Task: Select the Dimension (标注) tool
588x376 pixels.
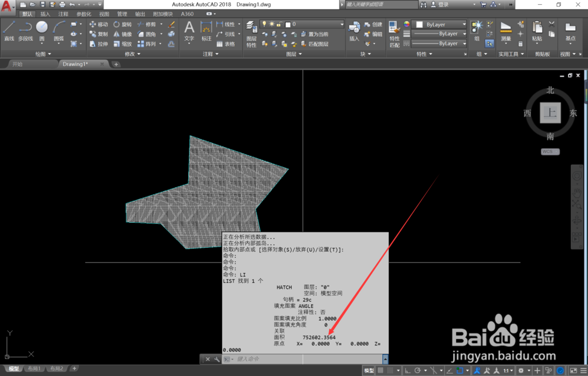Action: [206, 32]
